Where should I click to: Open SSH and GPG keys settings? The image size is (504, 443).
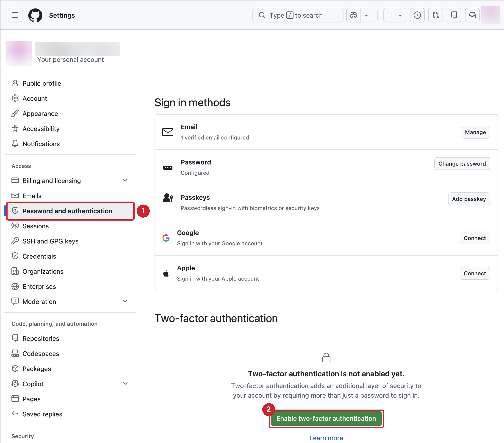[70, 241]
